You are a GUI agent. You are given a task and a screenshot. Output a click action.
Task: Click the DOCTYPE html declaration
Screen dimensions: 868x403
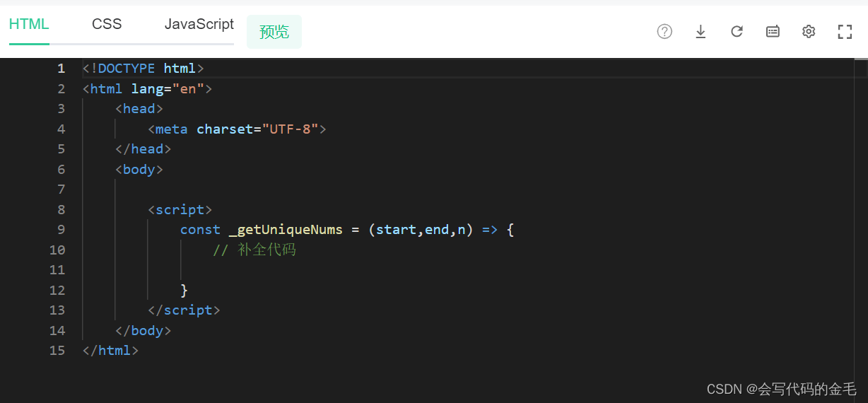(143, 69)
